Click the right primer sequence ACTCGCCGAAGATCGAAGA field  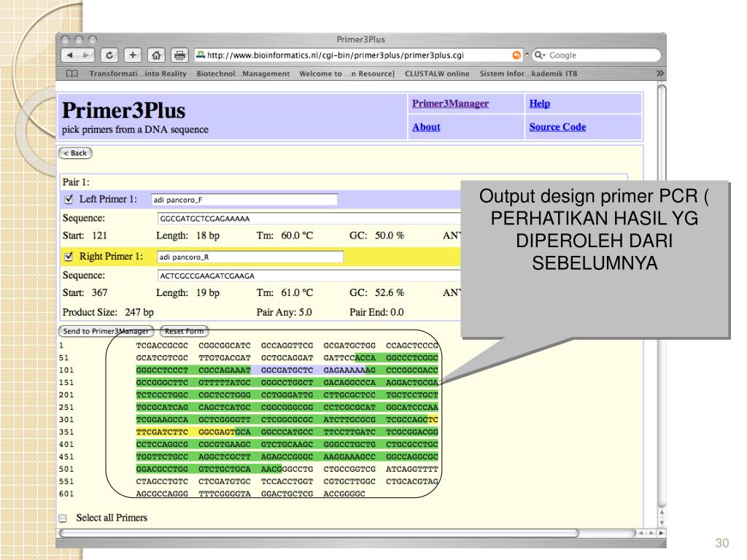[309, 276]
